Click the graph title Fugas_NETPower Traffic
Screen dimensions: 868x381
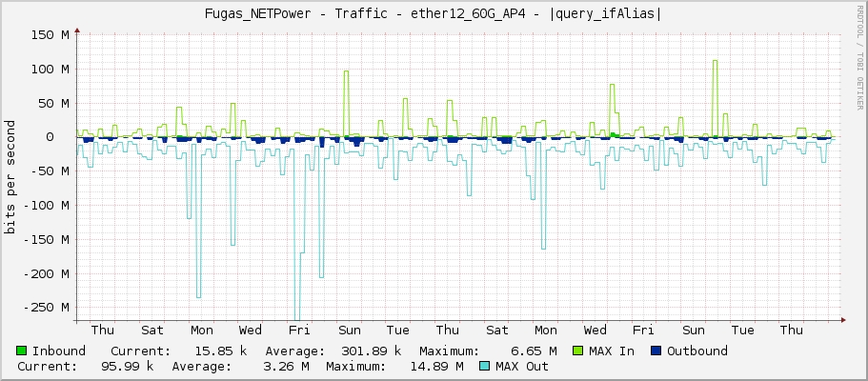(434, 14)
